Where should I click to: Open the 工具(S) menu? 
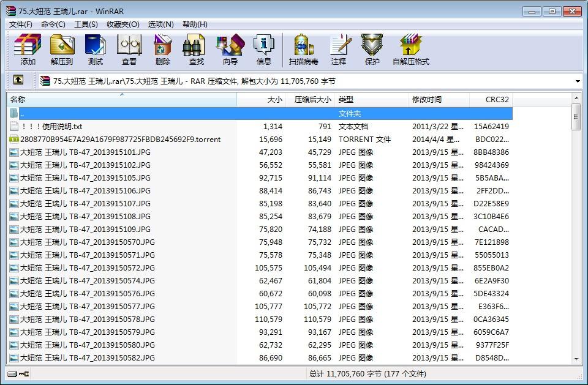86,24
